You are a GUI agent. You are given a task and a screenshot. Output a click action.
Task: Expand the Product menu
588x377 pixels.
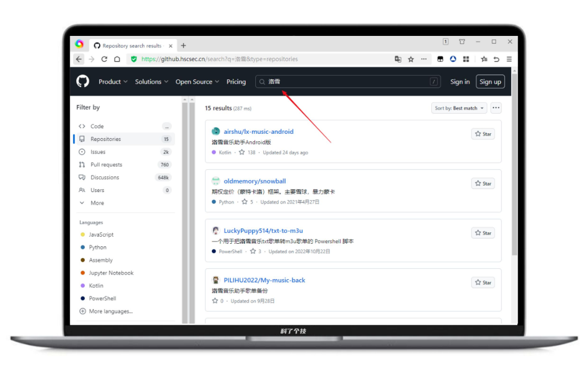coord(113,82)
